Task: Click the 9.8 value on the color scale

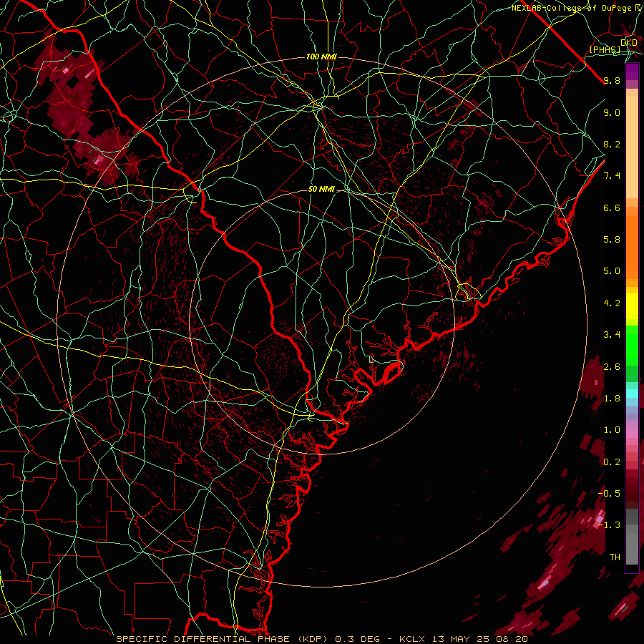Action: (x=612, y=80)
